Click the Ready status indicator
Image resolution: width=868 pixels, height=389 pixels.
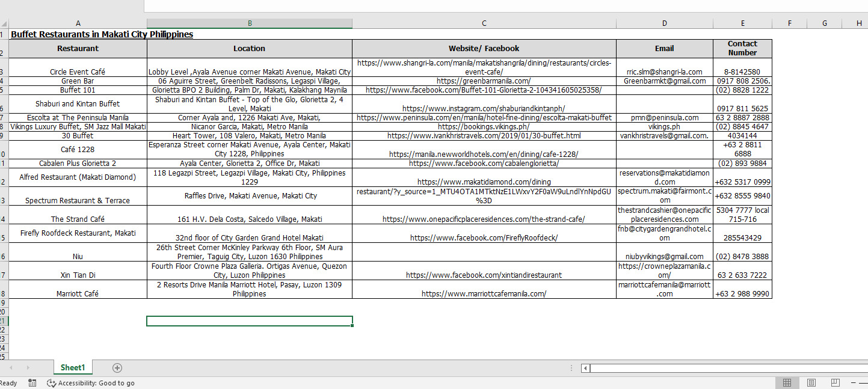pos(8,383)
